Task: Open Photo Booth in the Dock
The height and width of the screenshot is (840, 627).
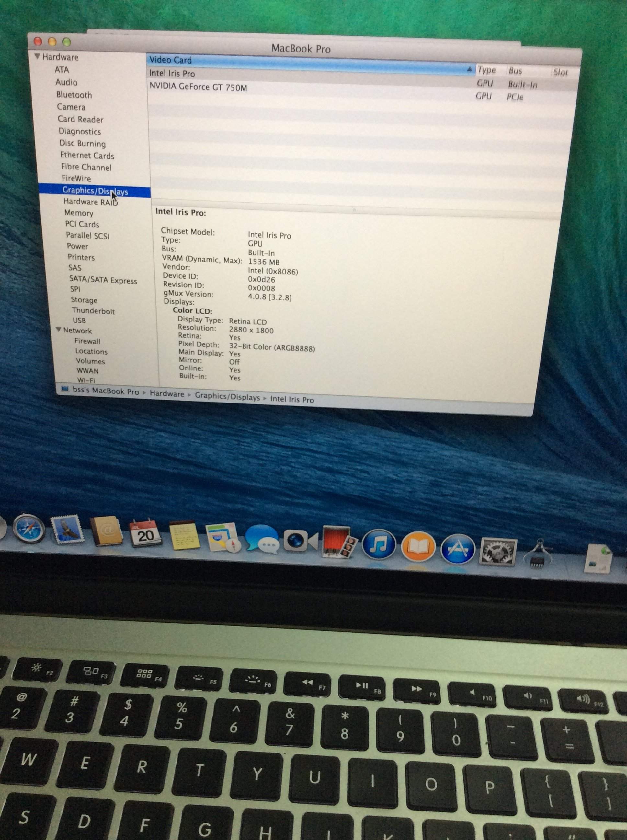Action: 340,542
